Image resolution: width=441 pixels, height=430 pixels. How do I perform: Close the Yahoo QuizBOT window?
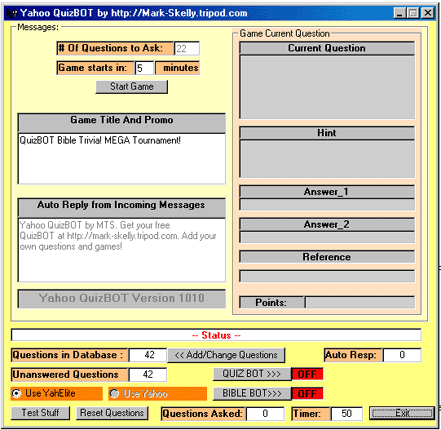pyautogui.click(x=428, y=13)
